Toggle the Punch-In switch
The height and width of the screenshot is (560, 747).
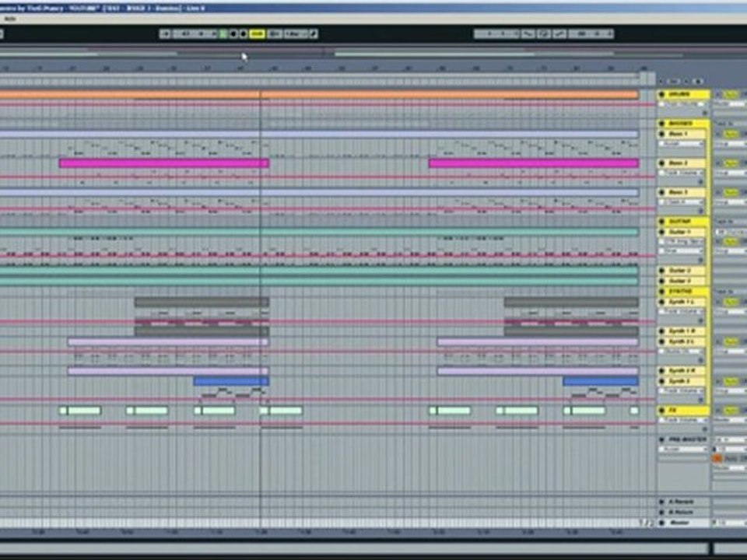(x=528, y=33)
